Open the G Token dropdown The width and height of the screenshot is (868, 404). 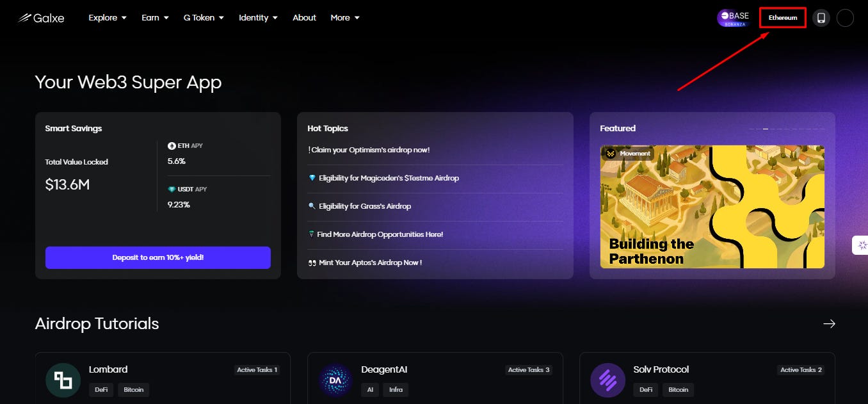204,18
